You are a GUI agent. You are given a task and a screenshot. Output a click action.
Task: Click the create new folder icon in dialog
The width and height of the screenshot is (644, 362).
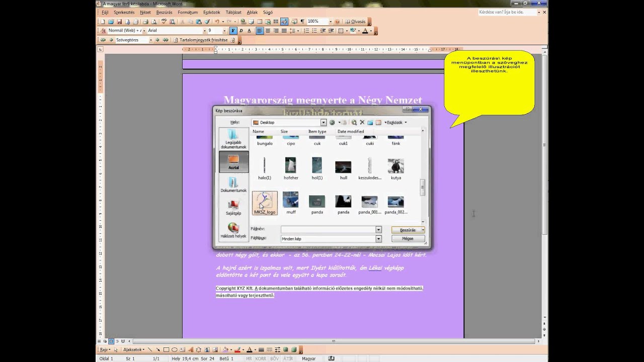pos(370,122)
